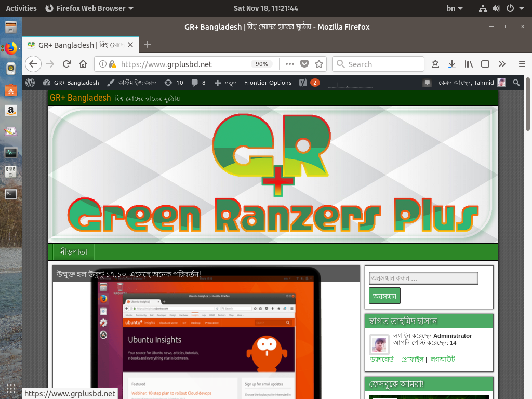Open the Firefox Web Browser app menu
The height and width of the screenshot is (399, 532).
tap(89, 8)
